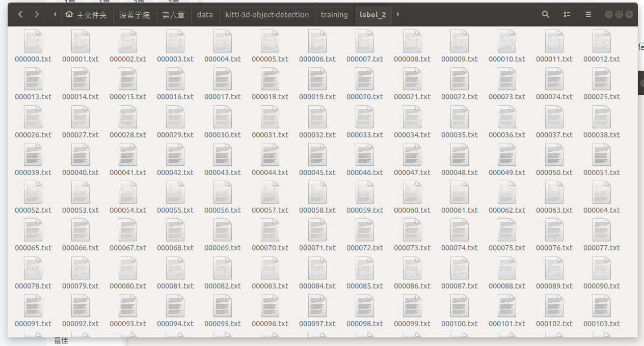Image resolution: width=644 pixels, height=346 pixels.
Task: Select file icon 000041.txt
Action: tap(128, 155)
